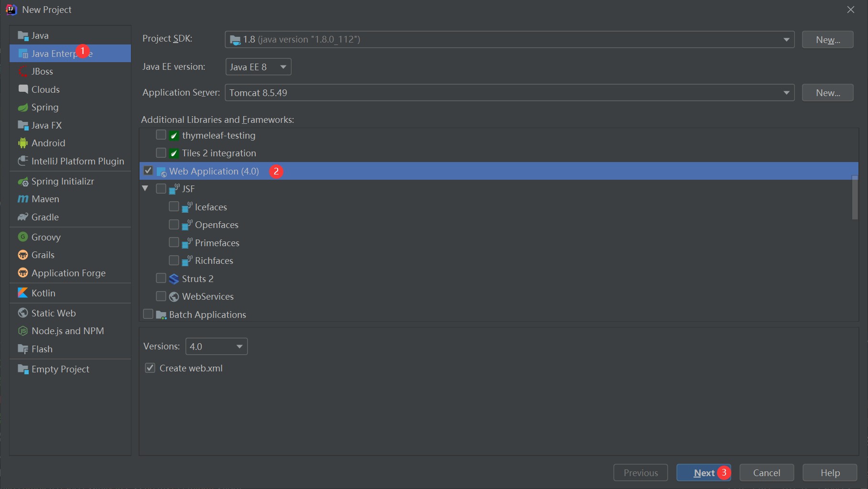Check the Batch Applications checkbox
This screenshot has height=489, width=868.
(x=148, y=314)
